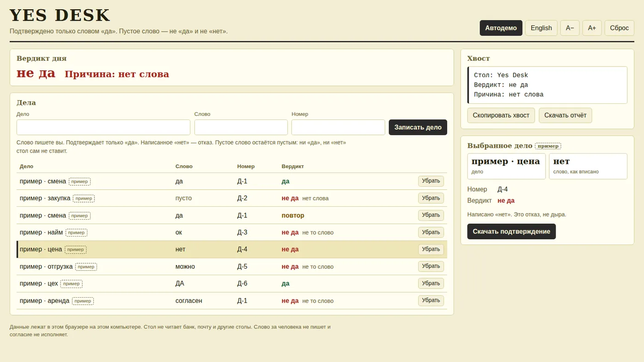
Task: Switch language to English
Action: [x=541, y=28]
